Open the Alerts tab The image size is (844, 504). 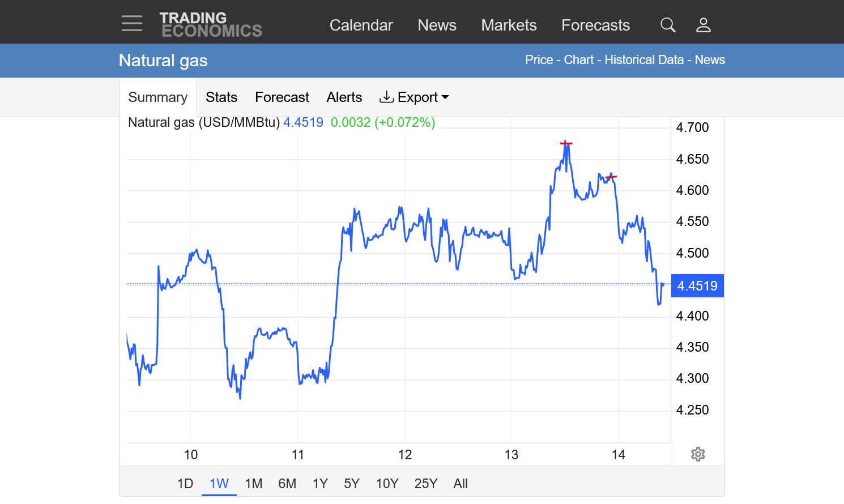(x=344, y=97)
